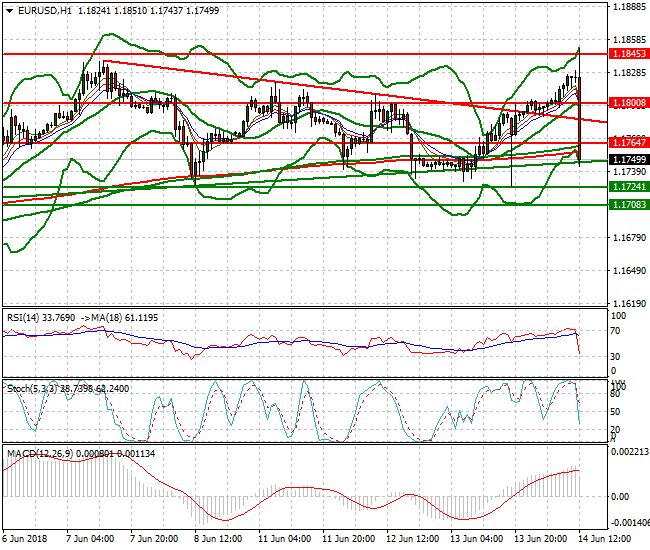
Task: Select the Stoch(5,3,3) indicator label
Action: tap(34, 389)
